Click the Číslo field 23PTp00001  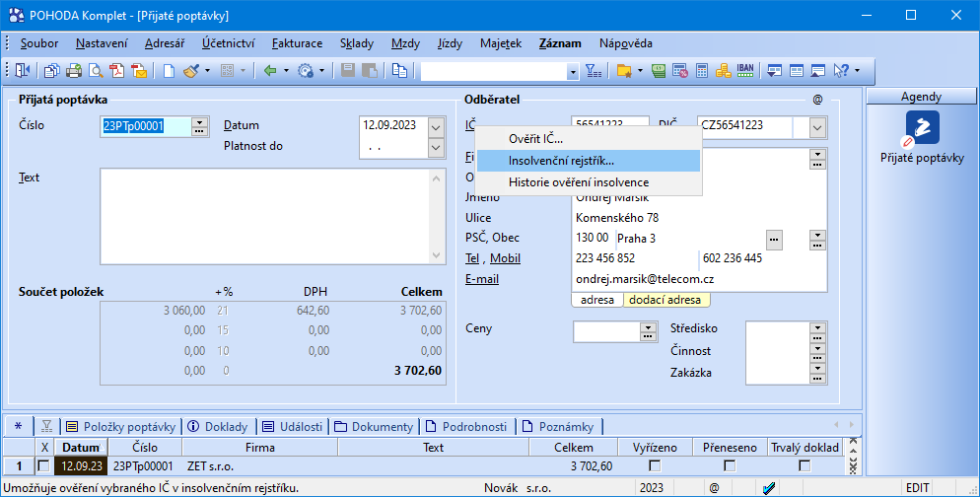click(147, 127)
